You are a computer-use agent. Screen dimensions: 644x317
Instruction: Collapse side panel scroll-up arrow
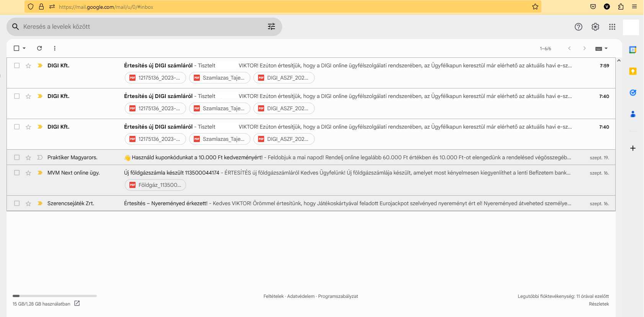point(619,60)
